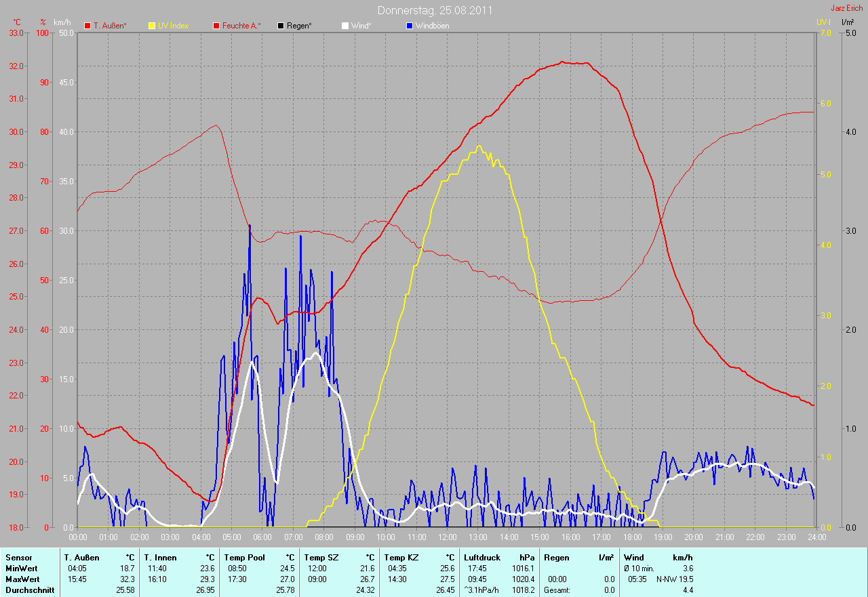Select the Temp SZ average "24.32"
868x597 pixels.
366,590
